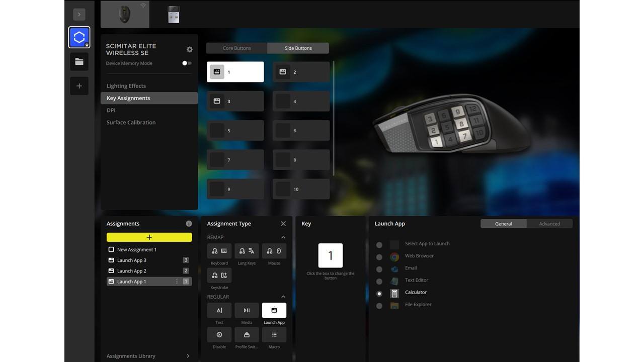Select the Macro assignment type icon
The image size is (644, 362).
pyautogui.click(x=274, y=335)
